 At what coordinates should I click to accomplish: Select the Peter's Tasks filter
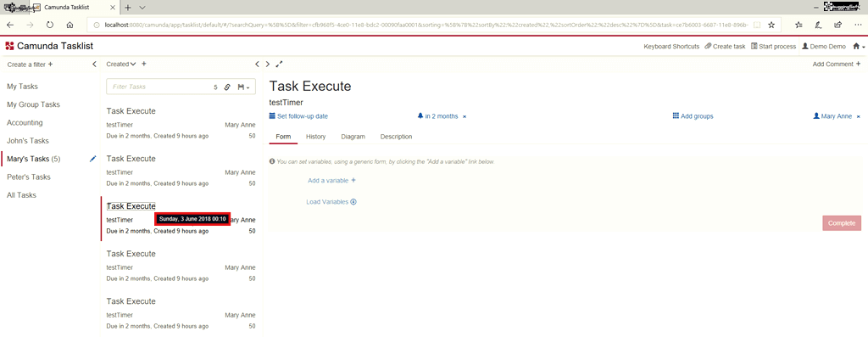click(x=28, y=177)
